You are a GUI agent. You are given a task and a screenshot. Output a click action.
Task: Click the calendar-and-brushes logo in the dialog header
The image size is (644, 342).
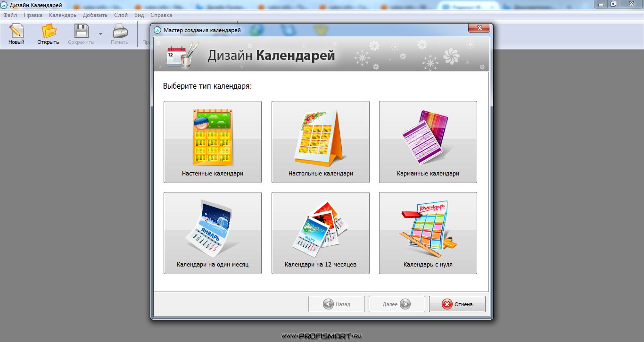(183, 55)
